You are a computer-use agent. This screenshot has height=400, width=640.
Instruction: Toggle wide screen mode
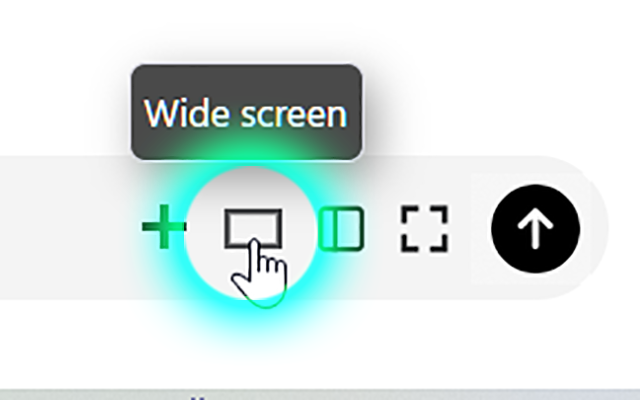[x=253, y=229]
